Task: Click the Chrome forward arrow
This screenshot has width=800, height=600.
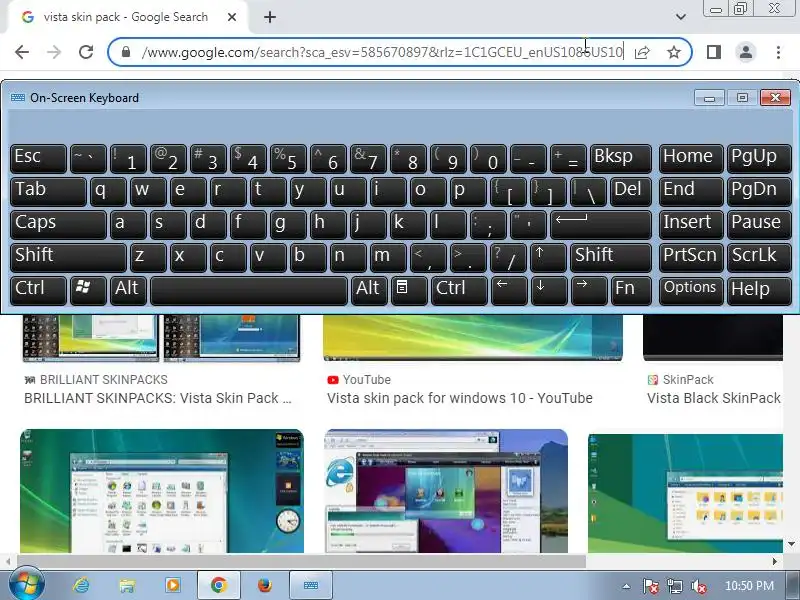Action: pos(54,52)
